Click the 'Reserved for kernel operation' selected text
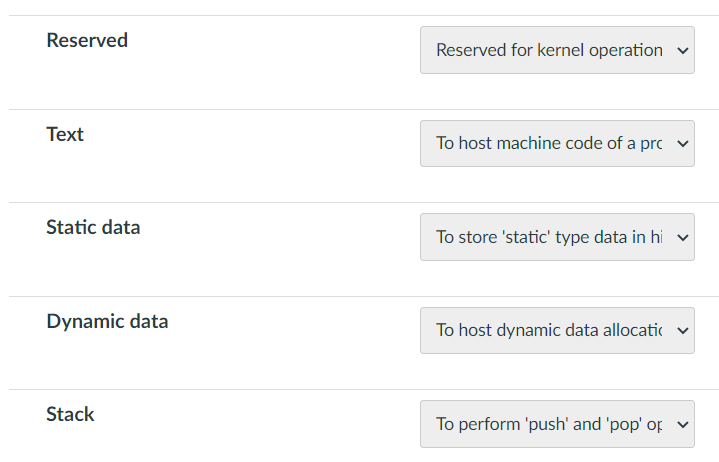 click(x=549, y=50)
